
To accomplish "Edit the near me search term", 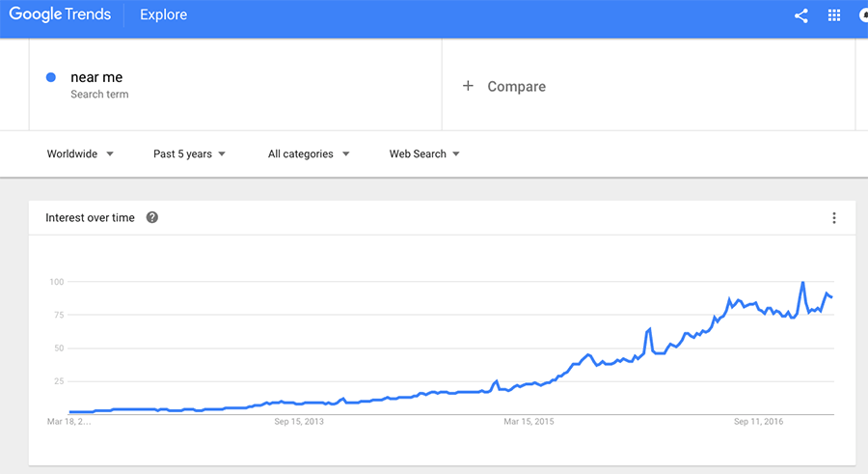I will [96, 77].
